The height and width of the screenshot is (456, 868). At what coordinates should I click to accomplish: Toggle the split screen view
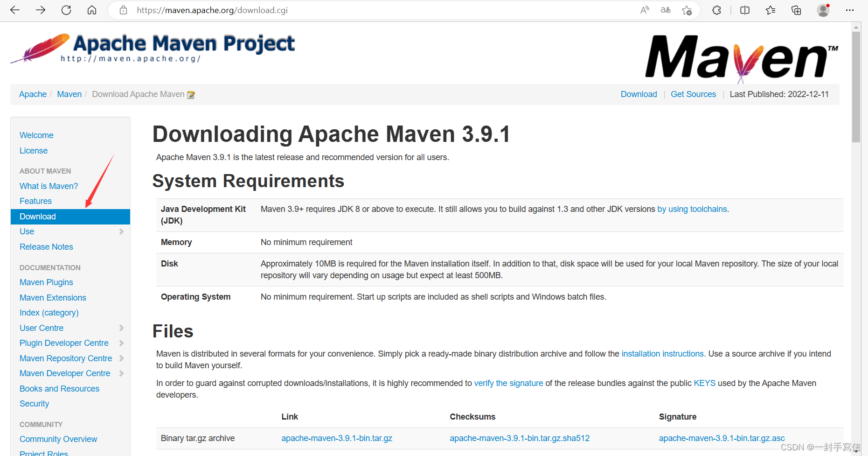[x=745, y=10]
